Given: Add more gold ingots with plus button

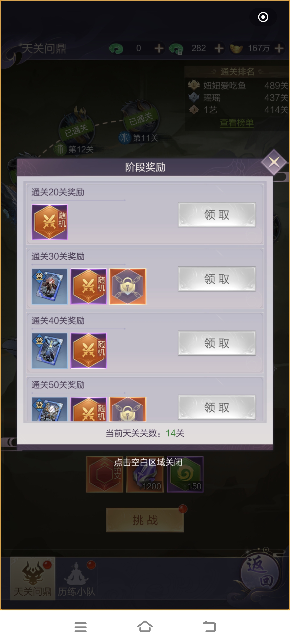Looking at the screenshot, I should click(x=279, y=48).
